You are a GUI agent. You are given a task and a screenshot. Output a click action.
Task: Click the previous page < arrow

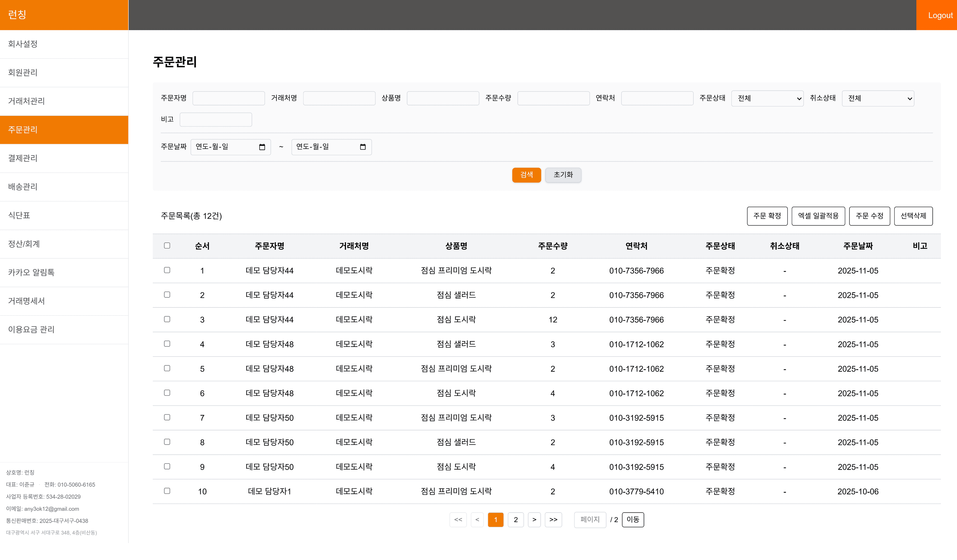477,519
